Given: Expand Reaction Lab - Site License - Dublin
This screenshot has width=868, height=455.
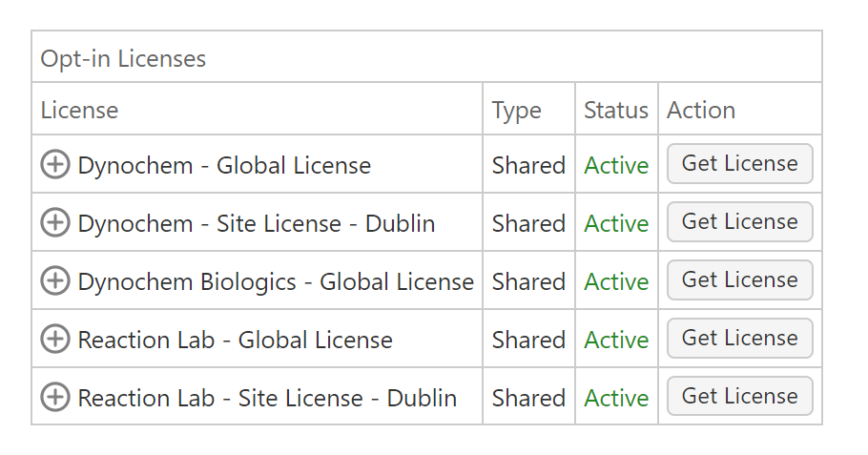Looking at the screenshot, I should (55, 398).
